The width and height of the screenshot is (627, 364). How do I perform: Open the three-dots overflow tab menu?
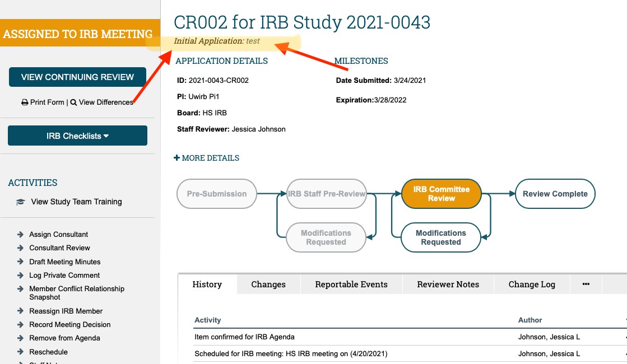586,284
